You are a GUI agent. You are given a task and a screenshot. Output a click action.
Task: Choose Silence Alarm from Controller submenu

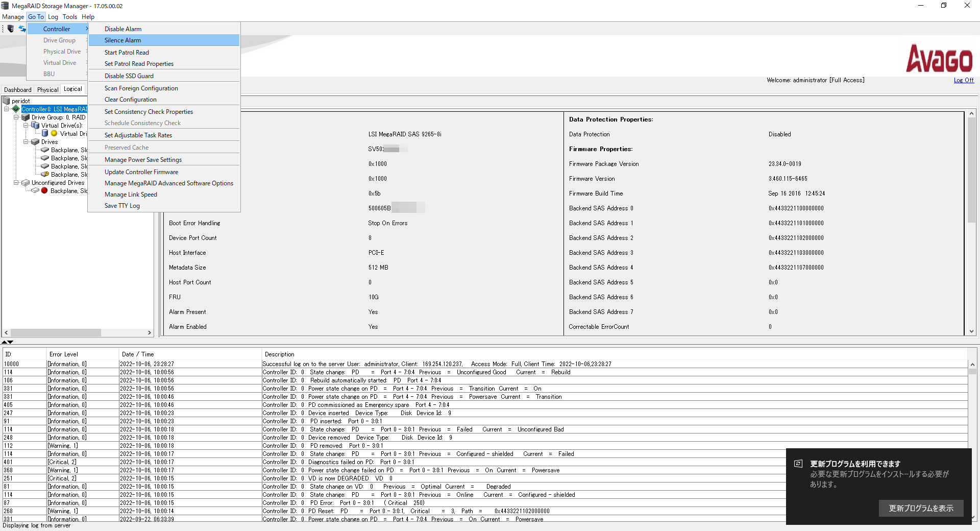pyautogui.click(x=122, y=40)
